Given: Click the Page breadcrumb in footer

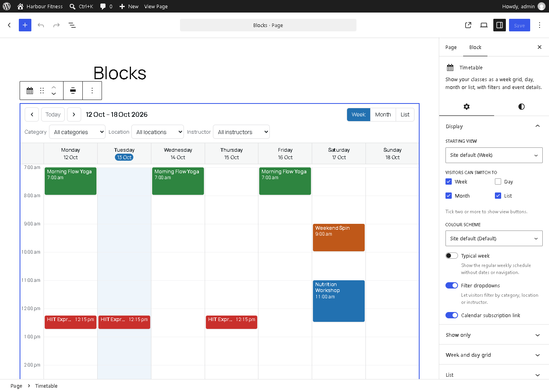Looking at the screenshot, I should pyautogui.click(x=16, y=386).
